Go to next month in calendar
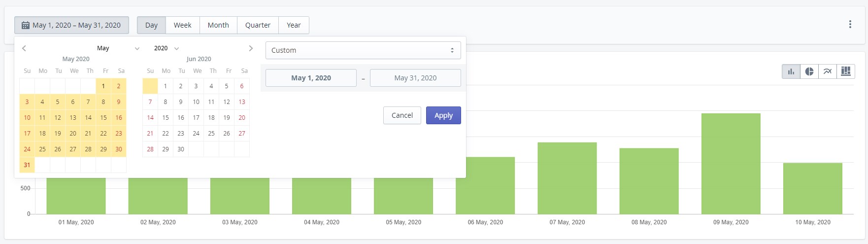 click(x=250, y=48)
